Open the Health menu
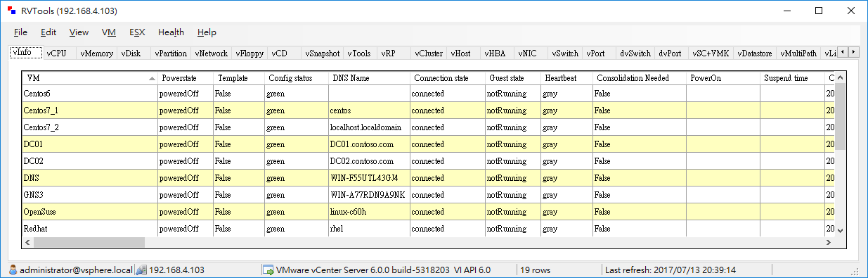This screenshot has width=868, height=278. tap(171, 32)
